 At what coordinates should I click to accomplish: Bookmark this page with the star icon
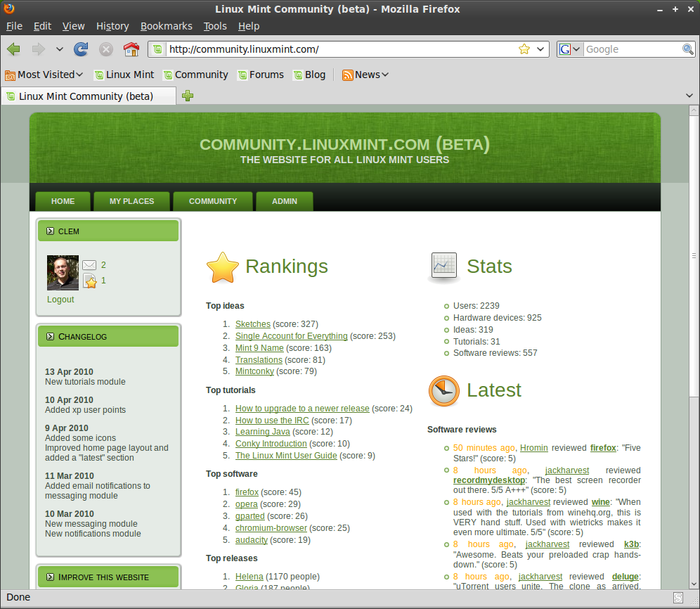[524, 49]
